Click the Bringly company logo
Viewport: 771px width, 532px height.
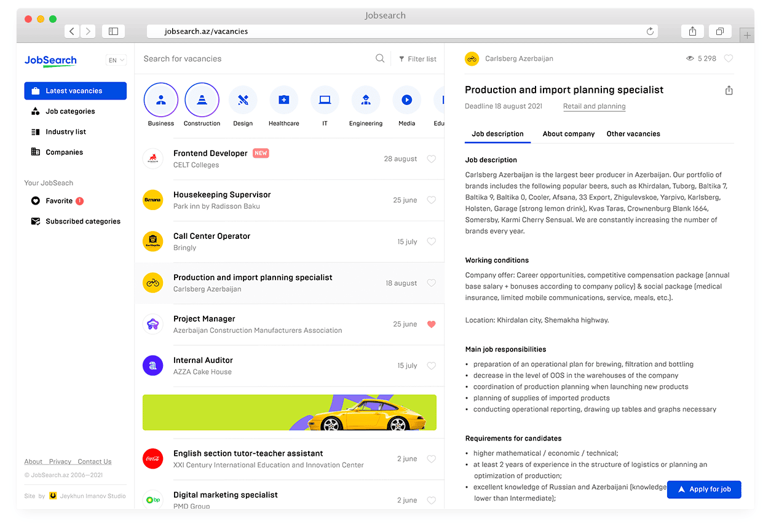coord(152,241)
